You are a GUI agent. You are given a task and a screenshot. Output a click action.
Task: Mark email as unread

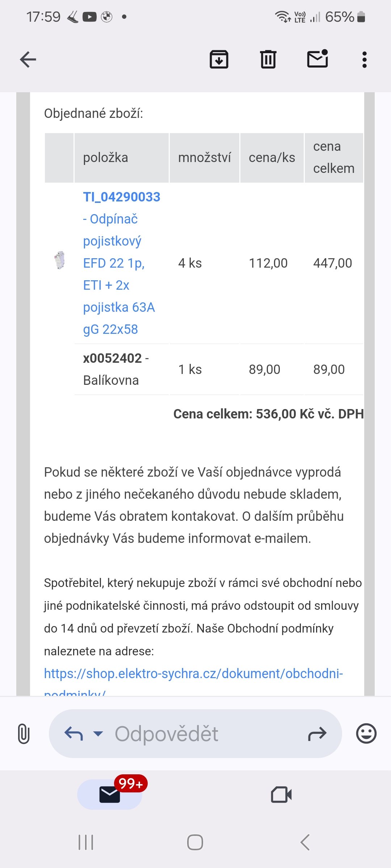(x=318, y=59)
